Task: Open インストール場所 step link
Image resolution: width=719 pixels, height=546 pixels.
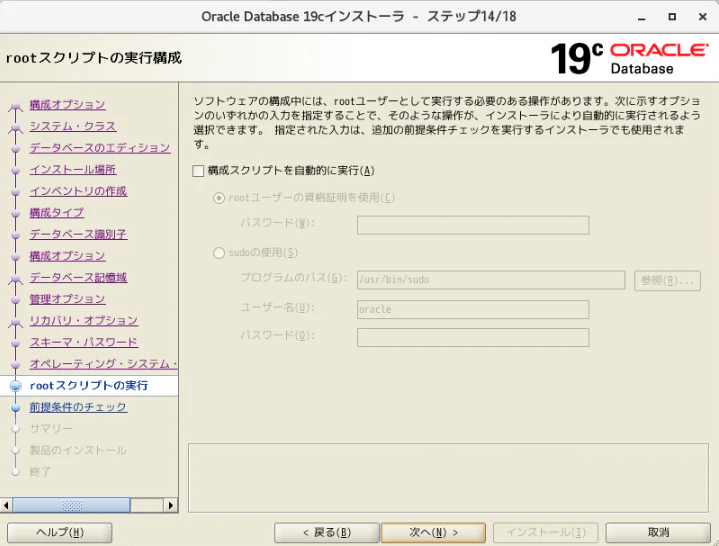Action: 72,169
